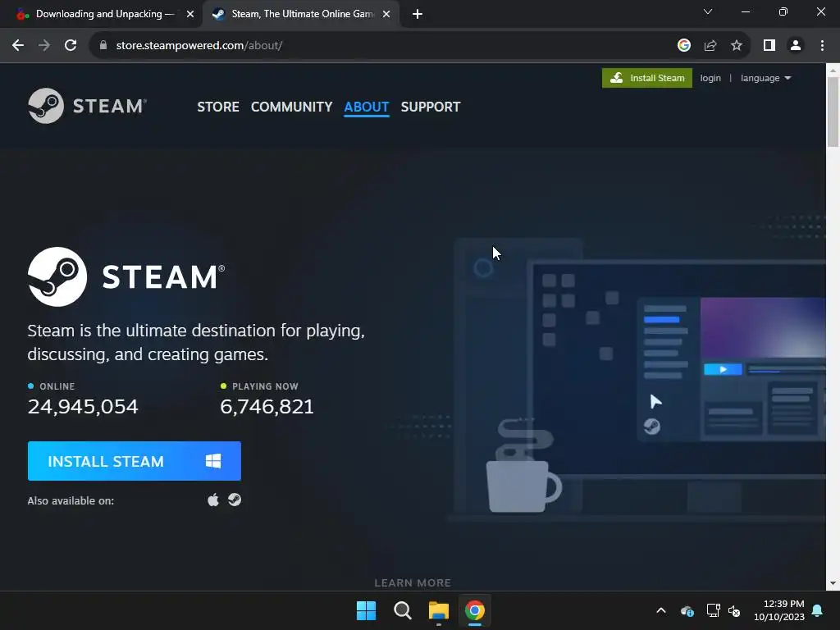Reload the Steam page
The image size is (840, 630).
(x=71, y=46)
